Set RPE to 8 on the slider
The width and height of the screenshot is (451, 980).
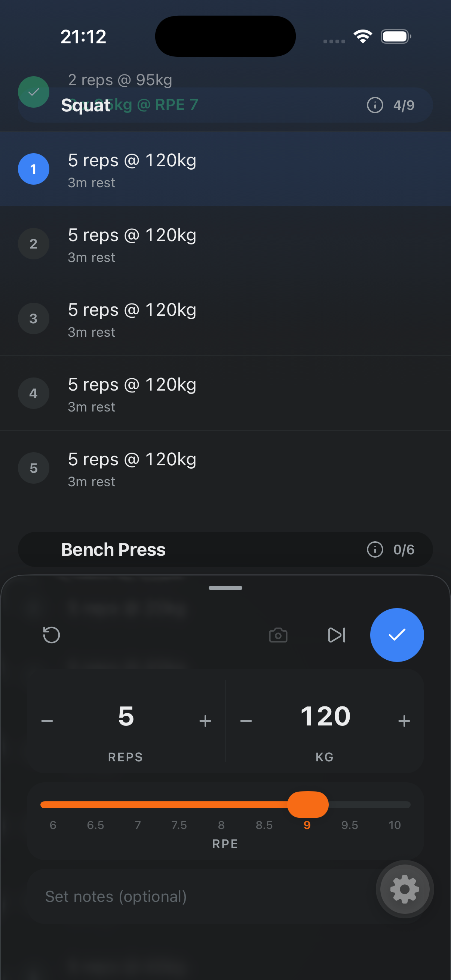coord(221,805)
